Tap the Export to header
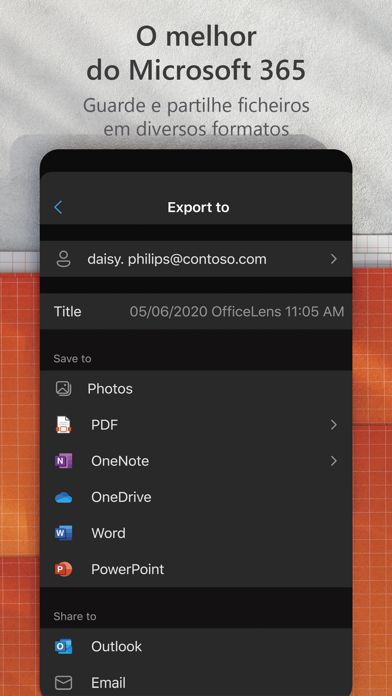 198,207
